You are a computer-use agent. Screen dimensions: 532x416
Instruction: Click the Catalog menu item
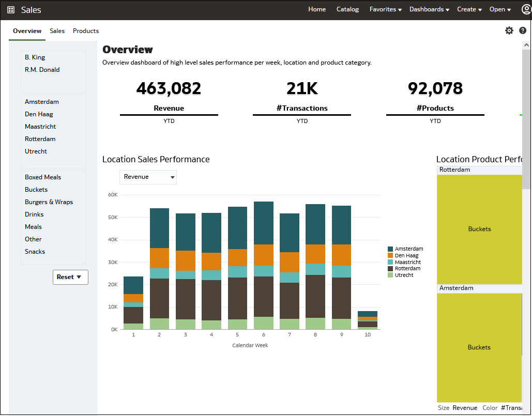pyautogui.click(x=347, y=9)
